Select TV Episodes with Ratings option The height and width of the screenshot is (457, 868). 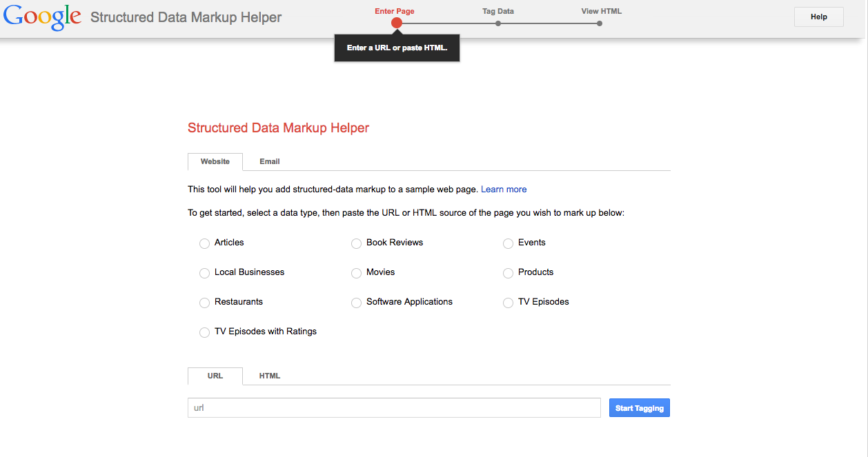pyautogui.click(x=204, y=332)
